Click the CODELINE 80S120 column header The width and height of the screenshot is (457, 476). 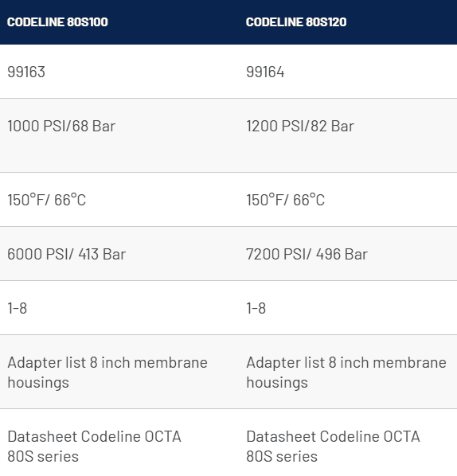coord(296,22)
